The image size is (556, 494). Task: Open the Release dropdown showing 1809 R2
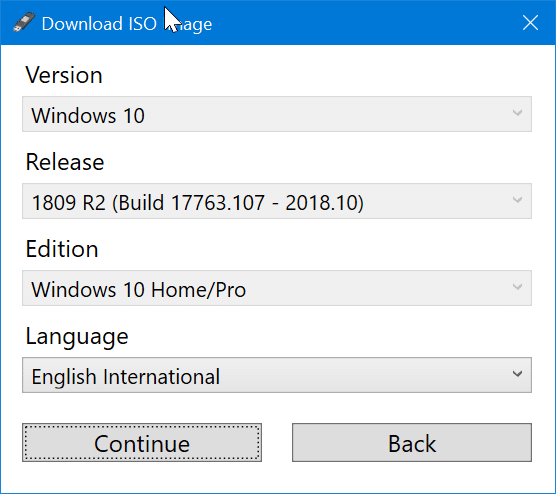(277, 201)
